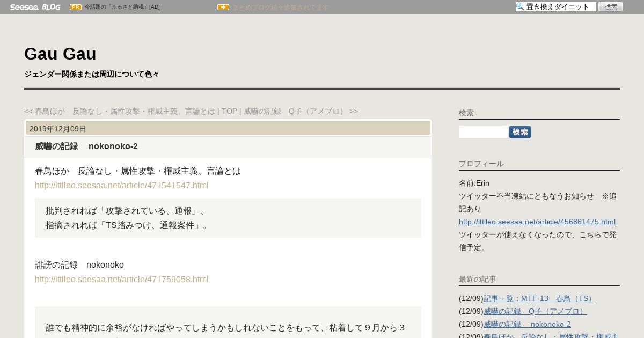Select the blog subtitle ジェンダー関係または周辺について色々

tap(92, 74)
